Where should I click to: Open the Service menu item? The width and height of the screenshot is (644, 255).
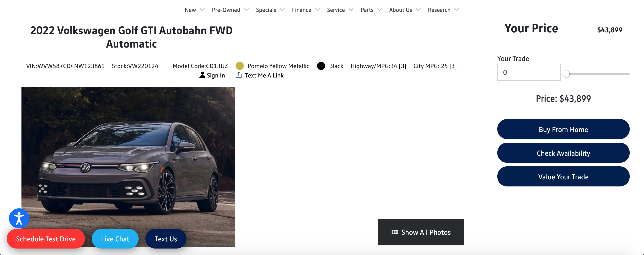(335, 10)
